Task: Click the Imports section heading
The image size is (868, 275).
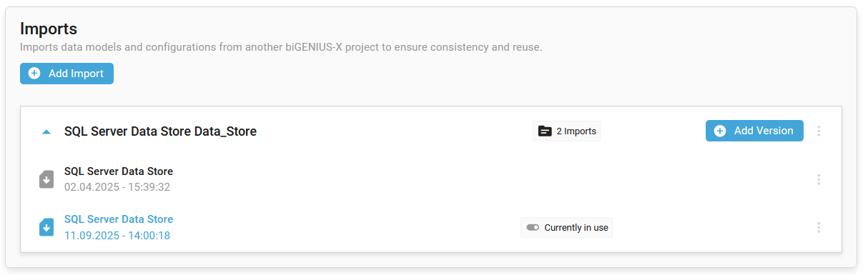Action: [49, 29]
